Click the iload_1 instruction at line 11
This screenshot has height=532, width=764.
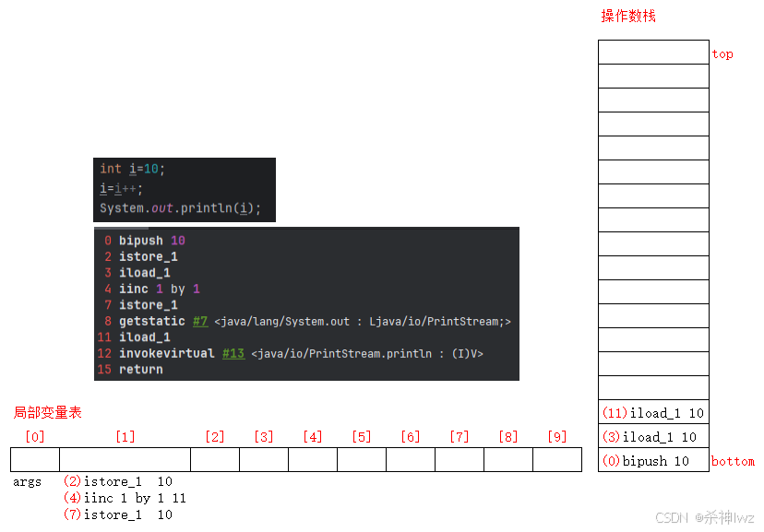[x=144, y=337]
